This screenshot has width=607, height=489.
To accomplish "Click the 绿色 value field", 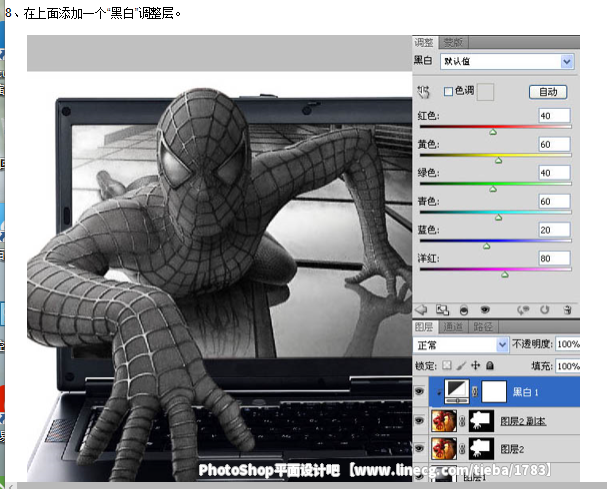I will click(x=554, y=173).
